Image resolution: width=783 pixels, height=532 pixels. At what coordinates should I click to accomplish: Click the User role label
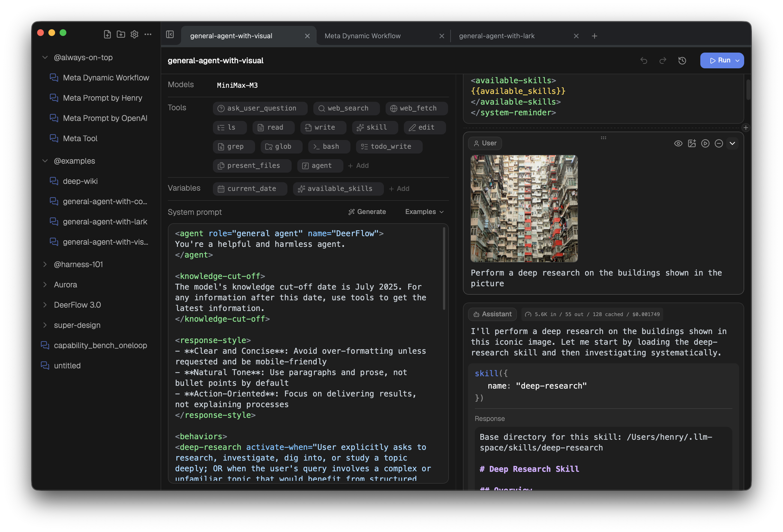click(x=485, y=143)
